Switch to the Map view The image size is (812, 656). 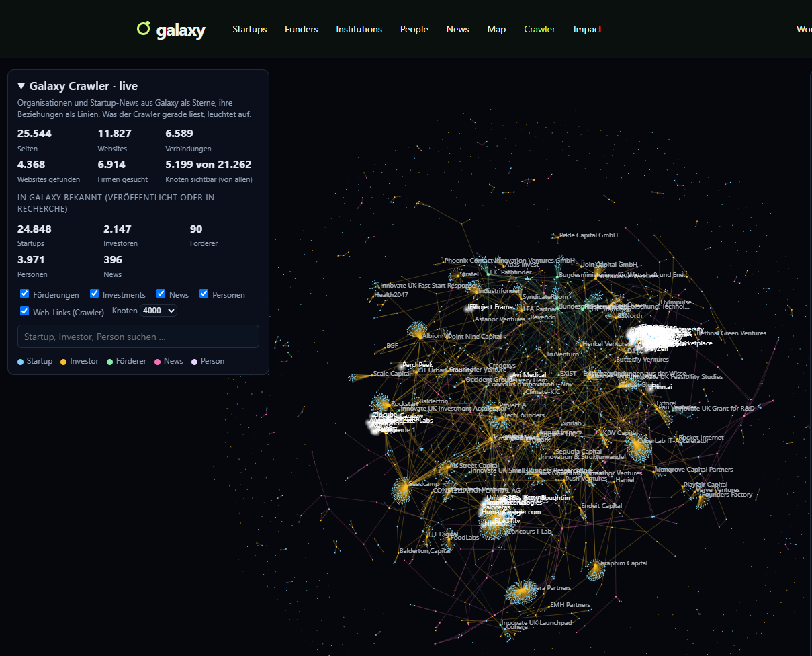coord(497,29)
